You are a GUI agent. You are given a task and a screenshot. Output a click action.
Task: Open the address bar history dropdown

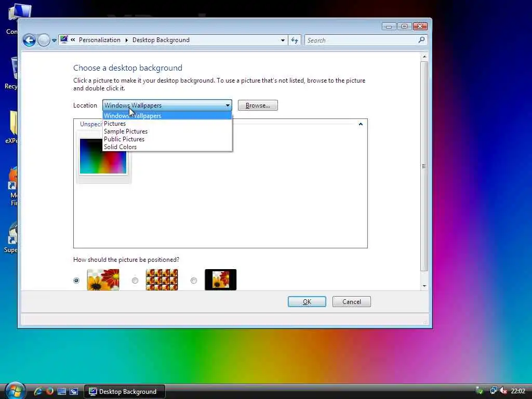coord(282,40)
